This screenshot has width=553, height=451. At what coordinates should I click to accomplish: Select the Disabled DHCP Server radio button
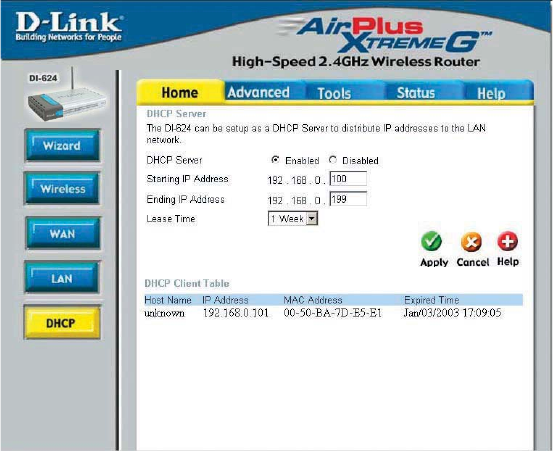[x=333, y=160]
